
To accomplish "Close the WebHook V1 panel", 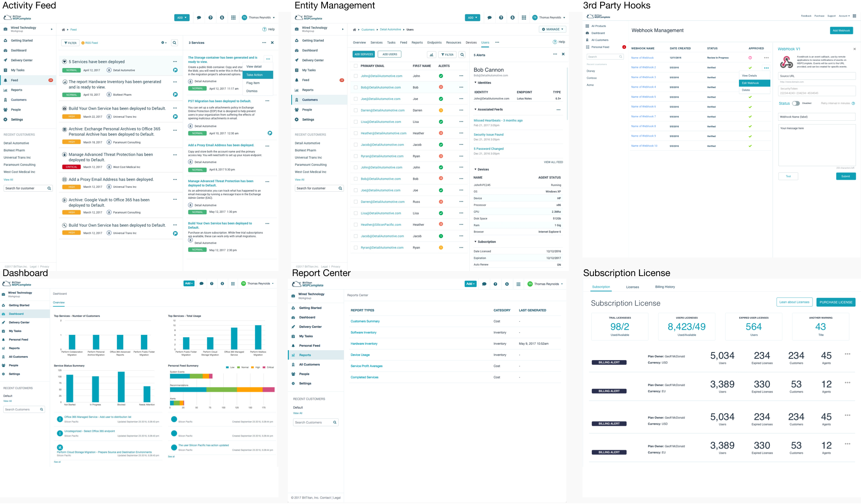I will (x=855, y=49).
